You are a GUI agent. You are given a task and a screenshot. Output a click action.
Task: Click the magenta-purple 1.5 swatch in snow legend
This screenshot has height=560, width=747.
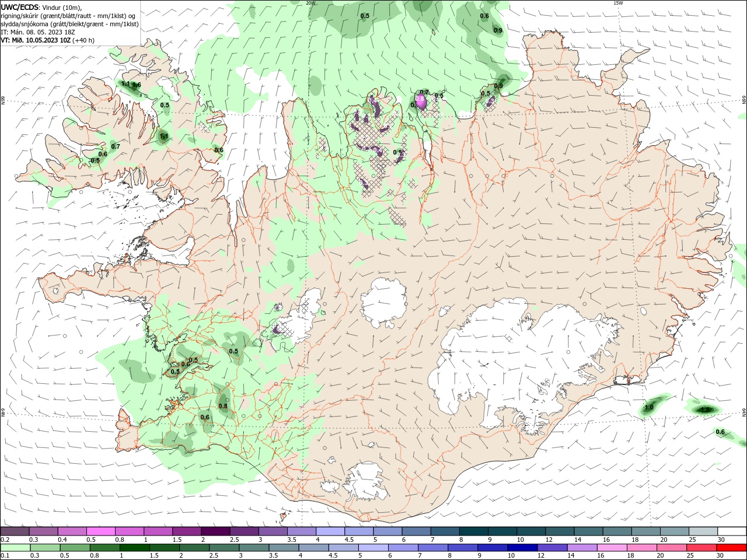coord(187,531)
